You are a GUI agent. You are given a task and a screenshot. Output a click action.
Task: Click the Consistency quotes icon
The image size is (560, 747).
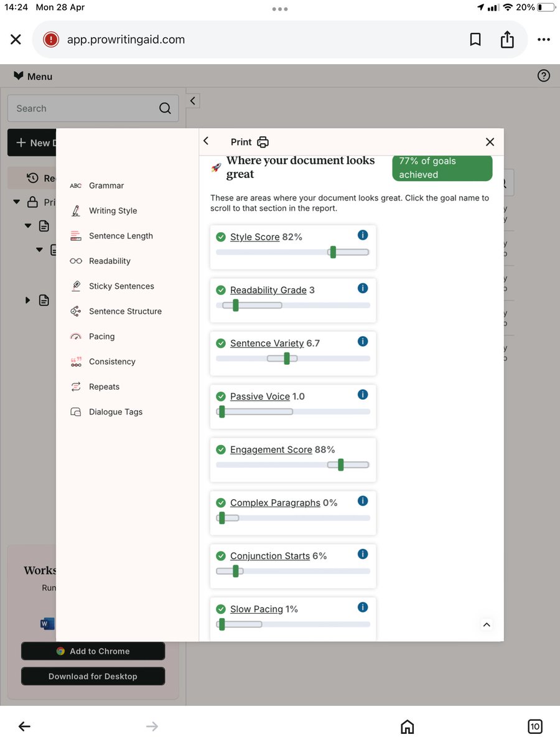(x=76, y=362)
